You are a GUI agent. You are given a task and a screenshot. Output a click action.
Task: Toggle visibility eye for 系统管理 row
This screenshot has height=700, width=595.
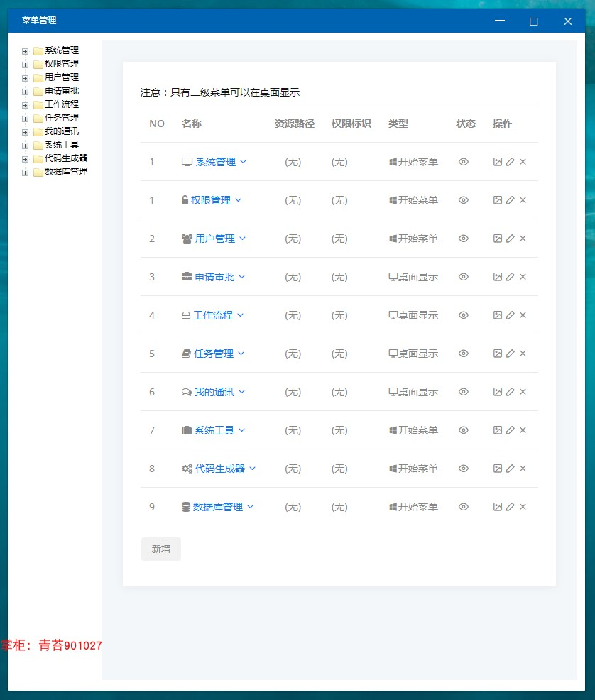click(x=464, y=162)
